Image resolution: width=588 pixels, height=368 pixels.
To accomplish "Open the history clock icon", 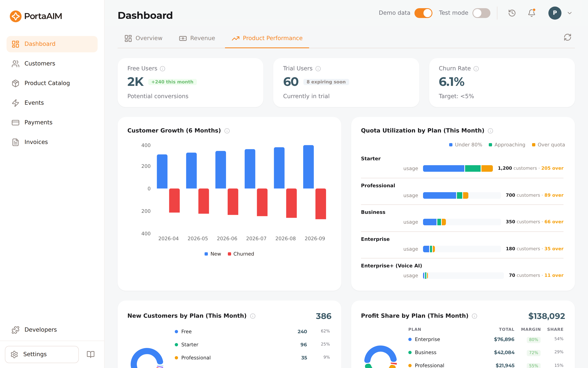I will point(512,13).
